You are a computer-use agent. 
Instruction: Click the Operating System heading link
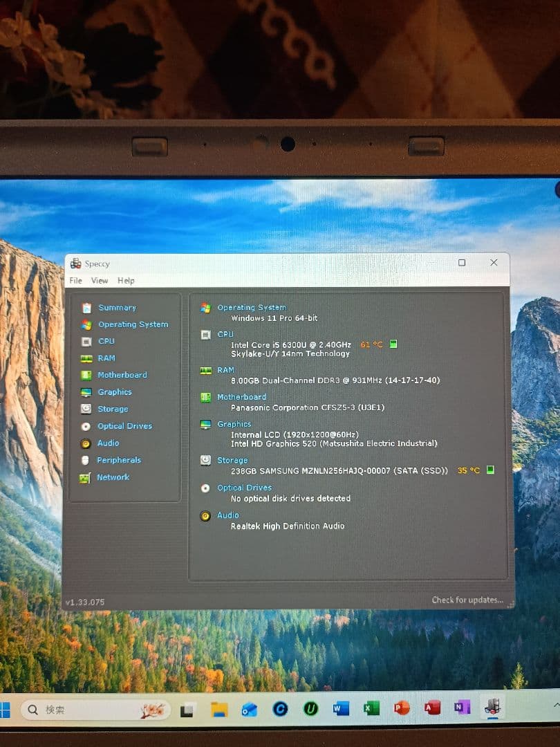(252, 308)
